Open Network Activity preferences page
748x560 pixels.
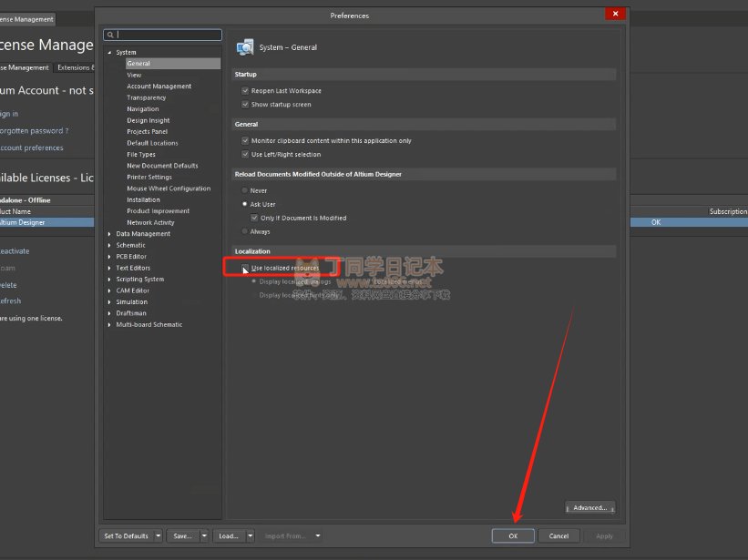click(150, 222)
